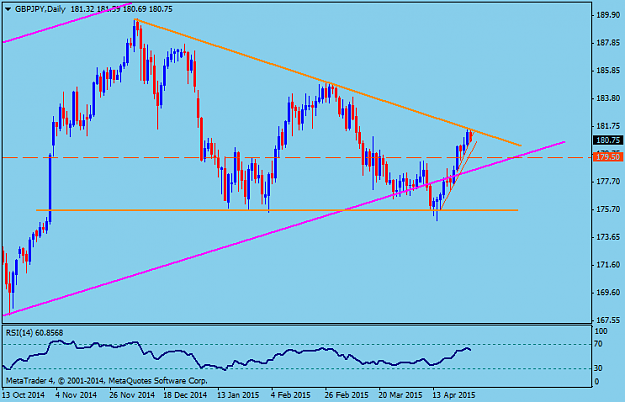625x402 pixels.
Task: Select the 177.70 price axis value
Action: 608,181
